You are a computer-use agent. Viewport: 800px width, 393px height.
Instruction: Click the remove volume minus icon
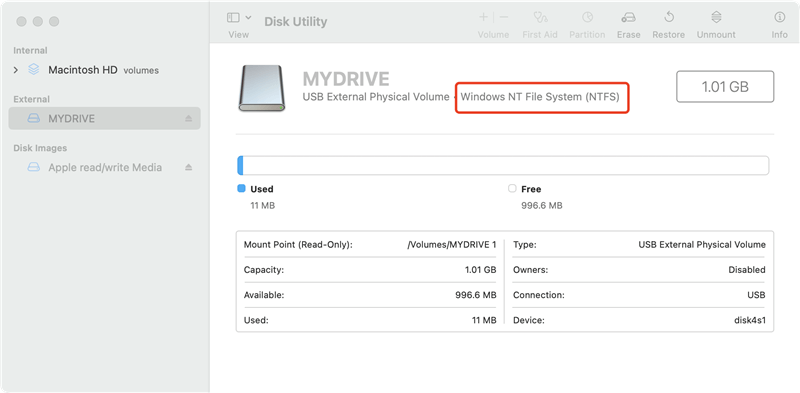504,17
